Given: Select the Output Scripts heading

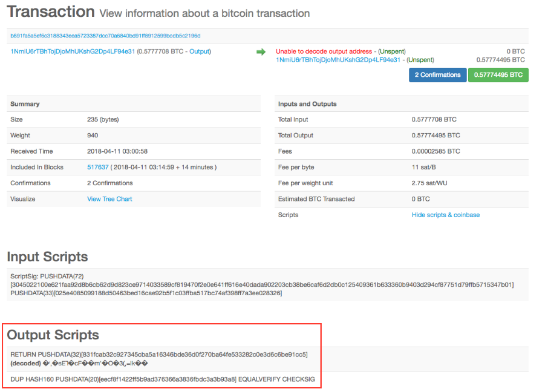Looking at the screenshot, I should point(53,335).
